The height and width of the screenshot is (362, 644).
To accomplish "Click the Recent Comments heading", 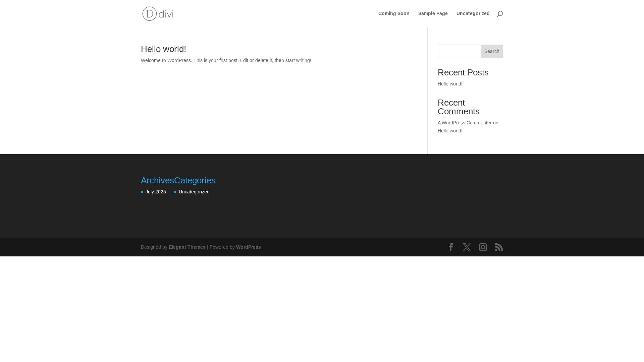I will 459,107.
